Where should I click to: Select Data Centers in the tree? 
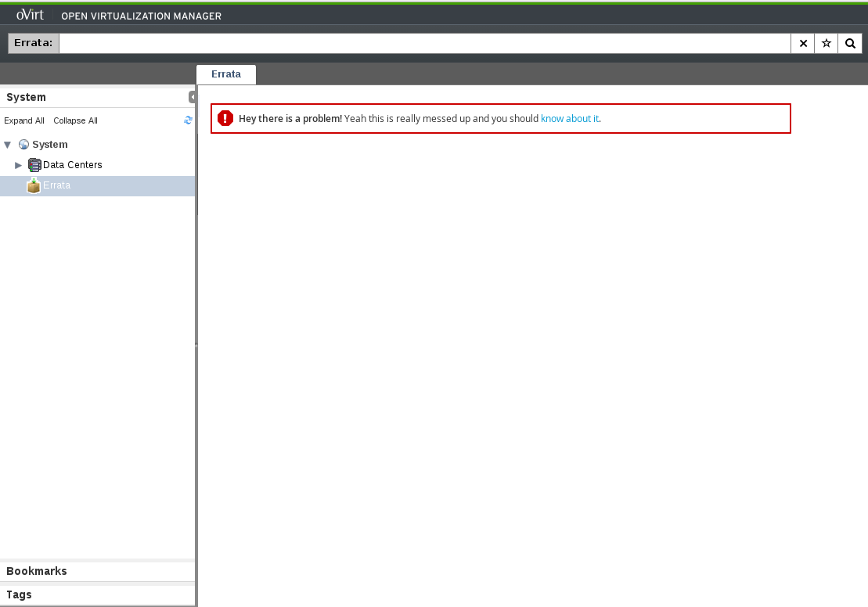click(x=72, y=165)
